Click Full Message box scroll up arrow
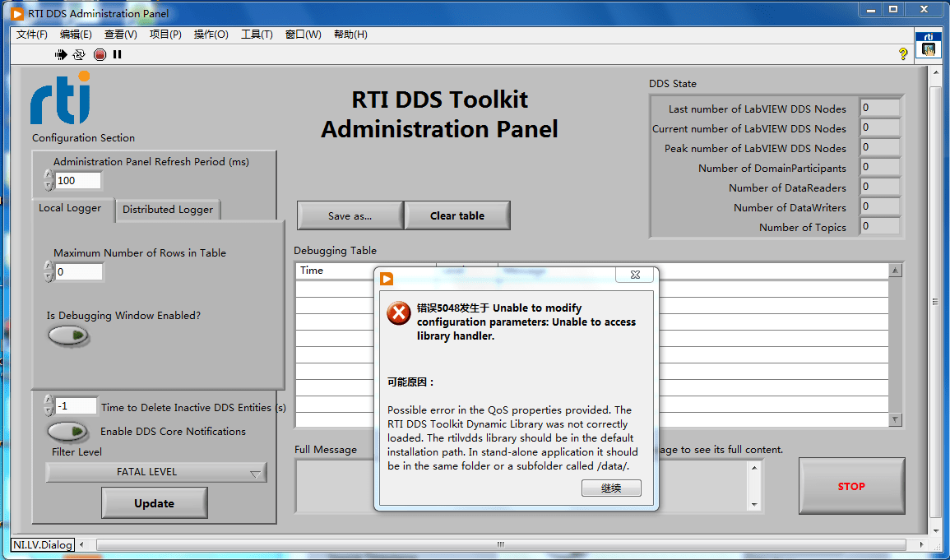 754,467
